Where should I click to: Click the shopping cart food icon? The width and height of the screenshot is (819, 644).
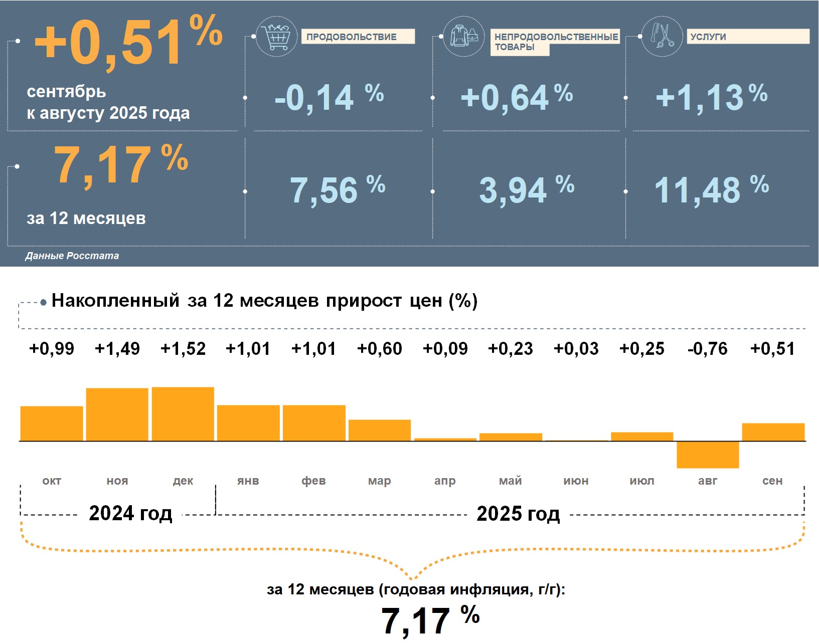[276, 36]
